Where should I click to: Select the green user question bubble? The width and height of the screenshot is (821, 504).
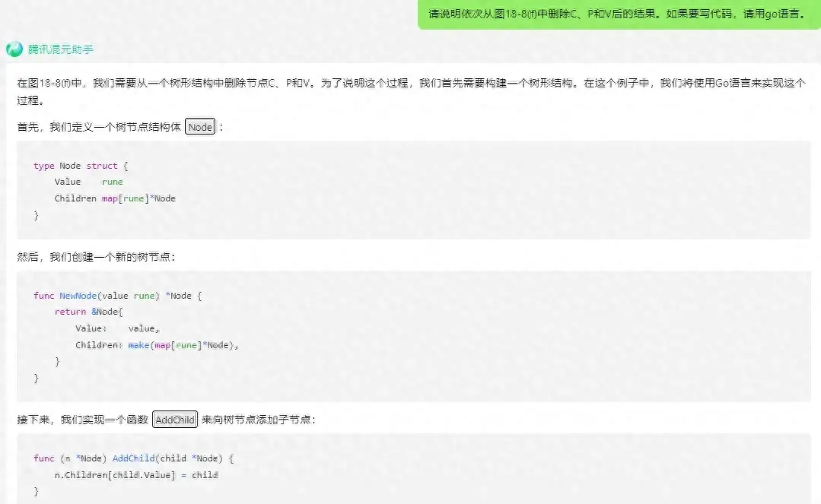pyautogui.click(x=616, y=14)
